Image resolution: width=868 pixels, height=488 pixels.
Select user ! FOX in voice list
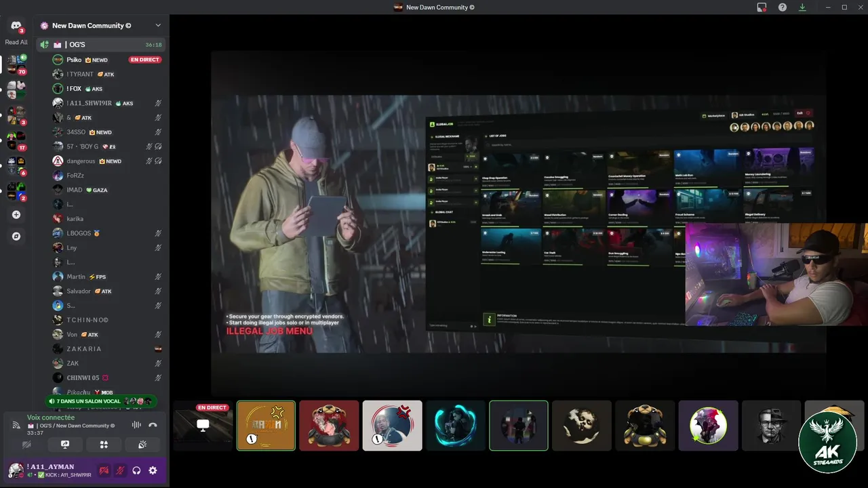coord(74,89)
